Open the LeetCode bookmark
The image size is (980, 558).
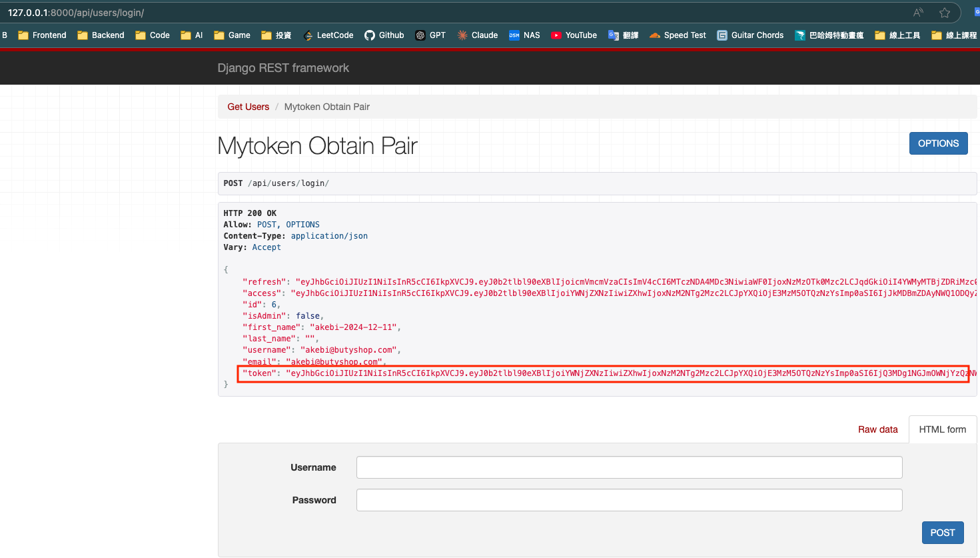[x=328, y=35]
